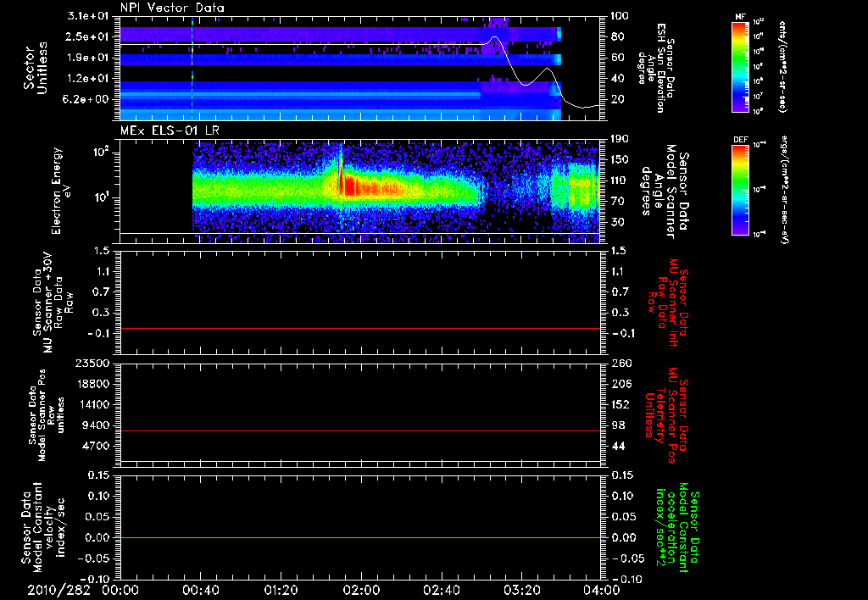Select the "NPI Vector Data" panel title

pos(172,8)
